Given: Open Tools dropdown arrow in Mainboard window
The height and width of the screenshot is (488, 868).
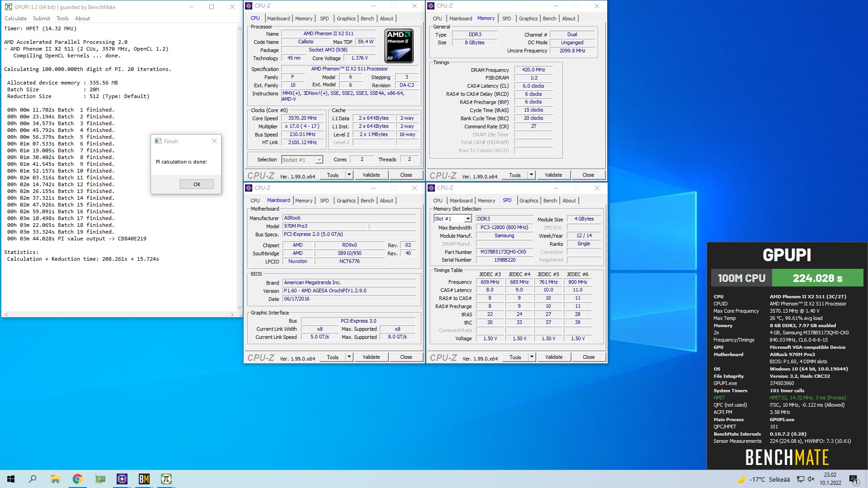Looking at the screenshot, I should [x=349, y=357].
